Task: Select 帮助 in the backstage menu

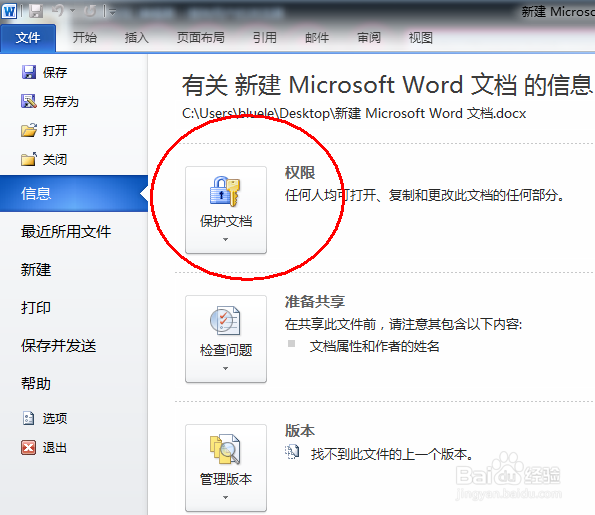Action: coord(36,383)
